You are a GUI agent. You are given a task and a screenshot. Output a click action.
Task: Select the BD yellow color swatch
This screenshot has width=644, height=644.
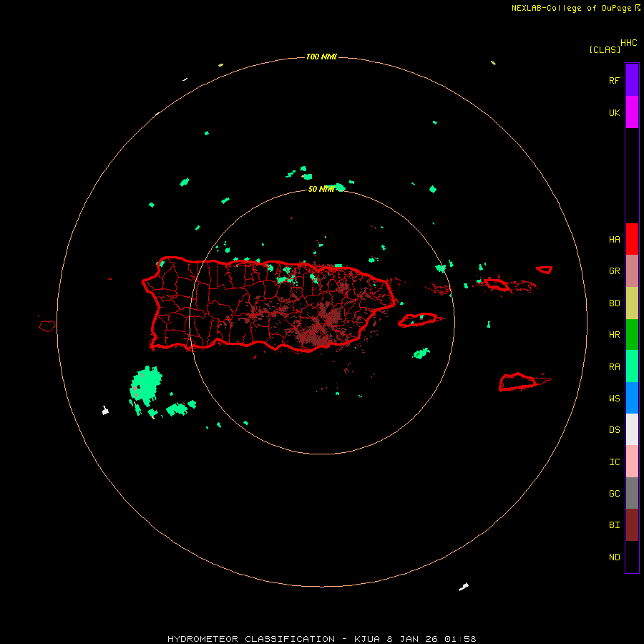pos(632,303)
